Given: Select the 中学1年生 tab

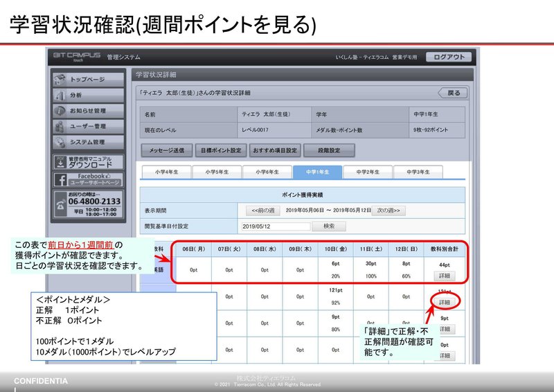Looking at the screenshot, I should [317, 172].
